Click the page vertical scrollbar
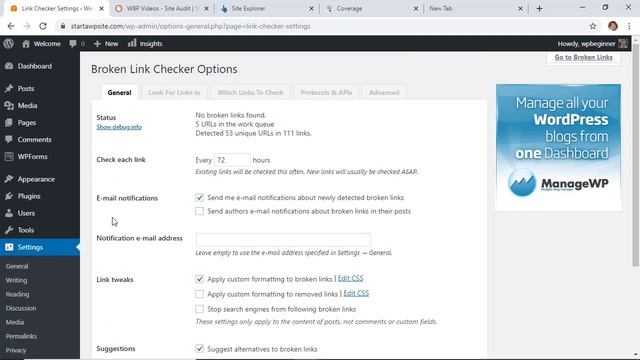The image size is (640, 360). [636, 154]
